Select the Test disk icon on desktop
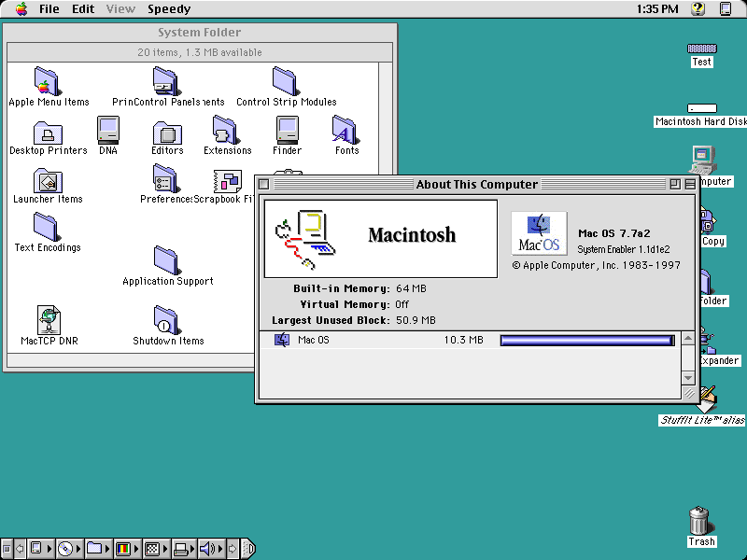 coord(702,49)
